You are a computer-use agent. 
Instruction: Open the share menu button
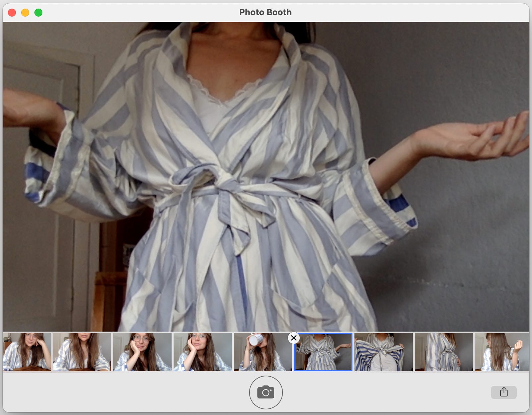pyautogui.click(x=504, y=392)
